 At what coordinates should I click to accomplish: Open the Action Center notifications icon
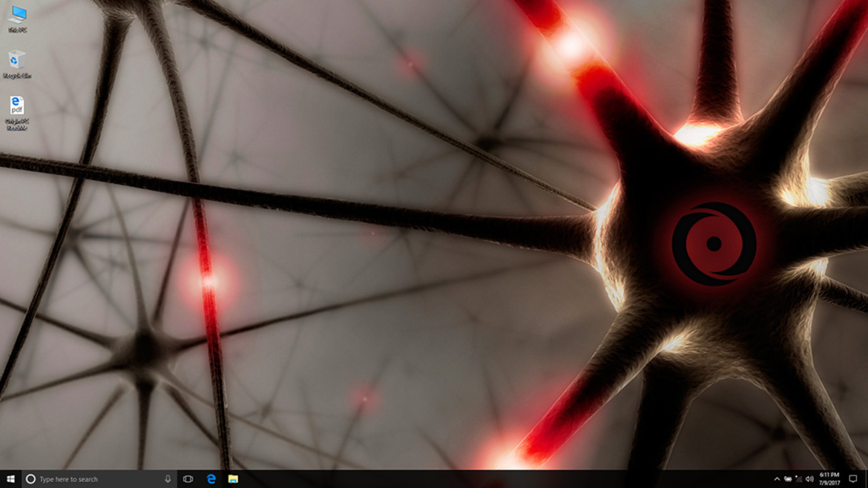pyautogui.click(x=853, y=479)
